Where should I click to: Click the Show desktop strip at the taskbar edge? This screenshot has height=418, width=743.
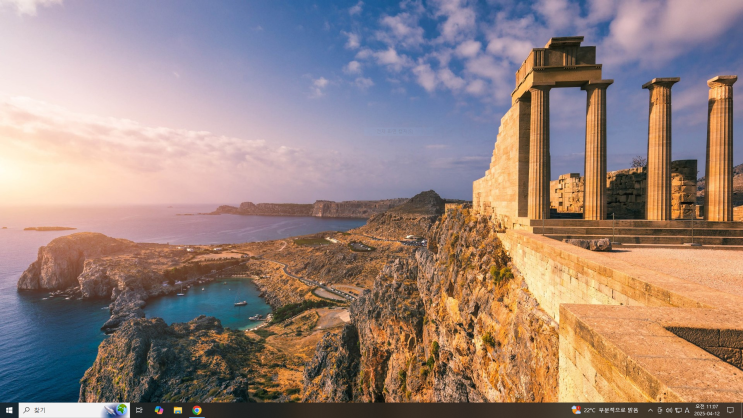coord(741,410)
